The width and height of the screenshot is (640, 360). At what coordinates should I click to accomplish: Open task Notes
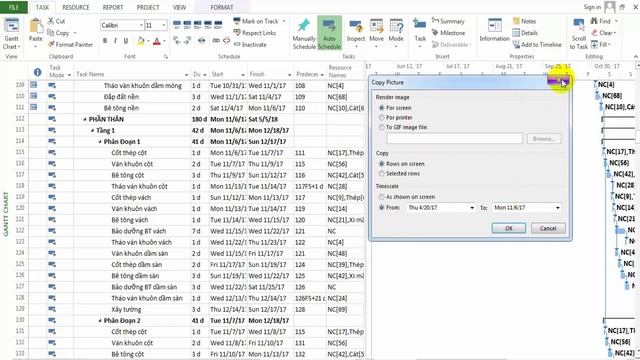coord(524,21)
